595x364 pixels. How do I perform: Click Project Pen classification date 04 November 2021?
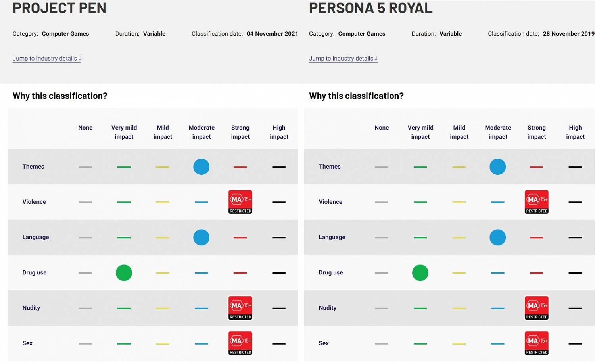[x=272, y=34]
